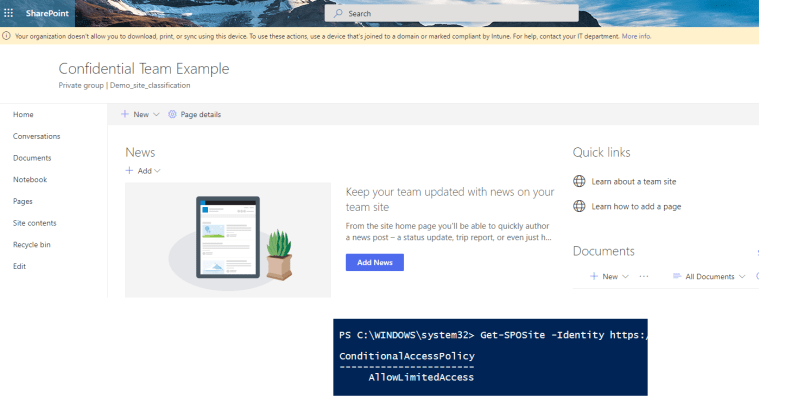The width and height of the screenshot is (810, 418).
Task: Open Notebook from the left navigation
Action: tap(29, 180)
